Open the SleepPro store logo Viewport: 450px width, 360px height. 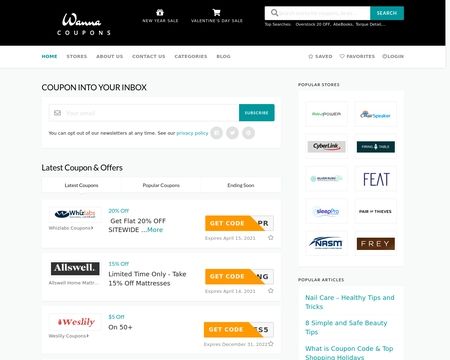pyautogui.click(x=326, y=211)
